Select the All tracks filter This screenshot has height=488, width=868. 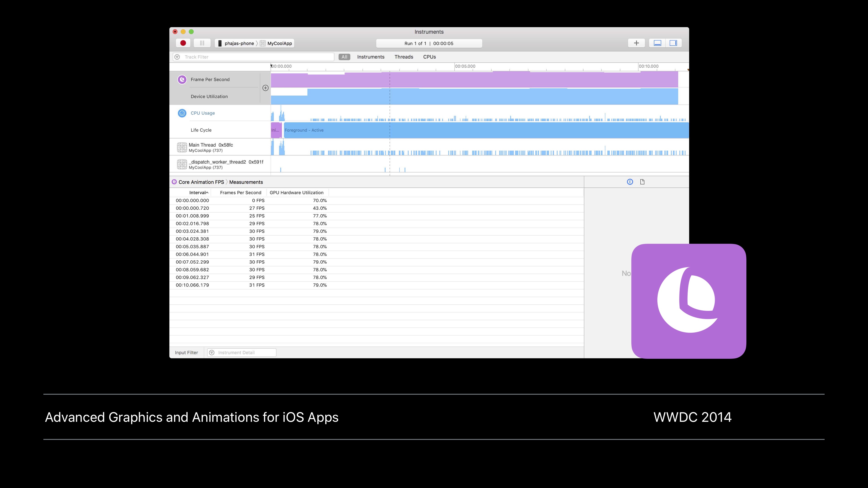(344, 57)
